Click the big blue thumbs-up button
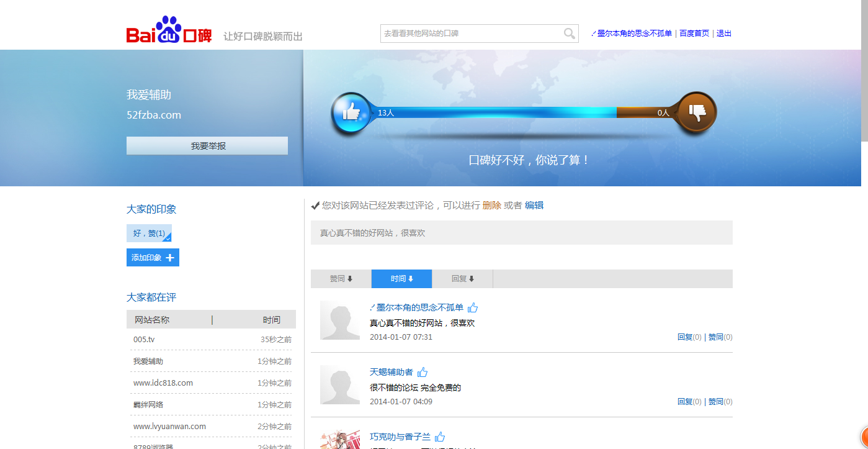Viewport: 868px width, 449px height. tap(351, 113)
